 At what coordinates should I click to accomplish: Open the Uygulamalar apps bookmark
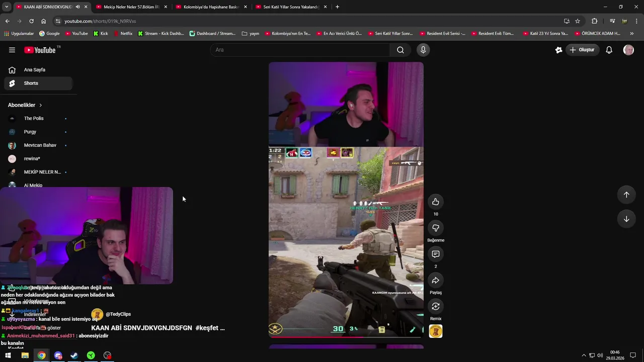19,34
